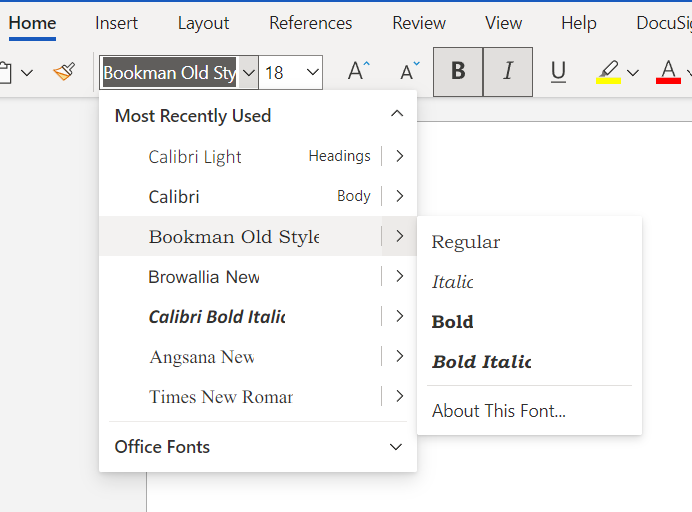The width and height of the screenshot is (692, 512).
Task: Toggle Bold formatting button
Action: [458, 72]
